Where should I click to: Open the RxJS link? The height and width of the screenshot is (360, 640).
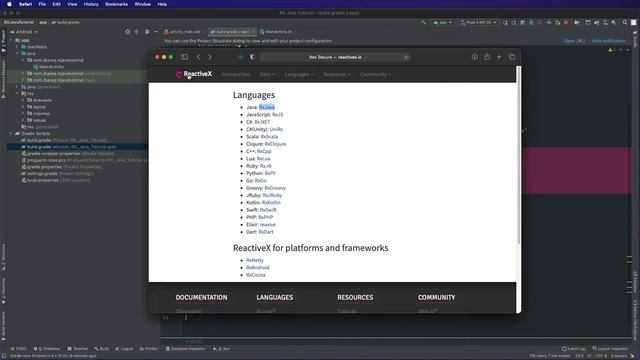278,114
